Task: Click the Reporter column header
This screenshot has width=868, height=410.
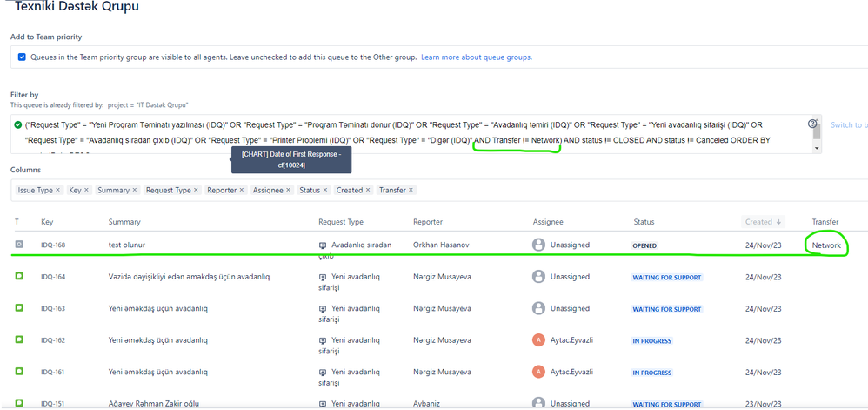Action: pyautogui.click(x=428, y=222)
